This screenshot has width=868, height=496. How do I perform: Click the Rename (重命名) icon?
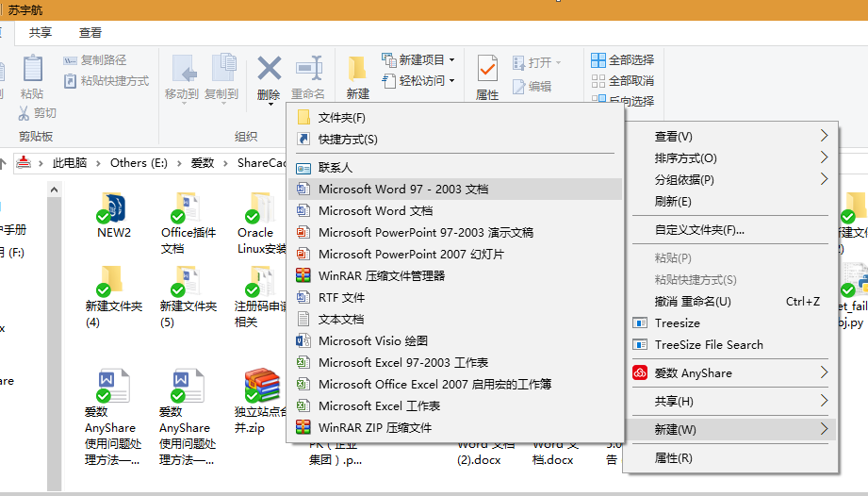(308, 69)
